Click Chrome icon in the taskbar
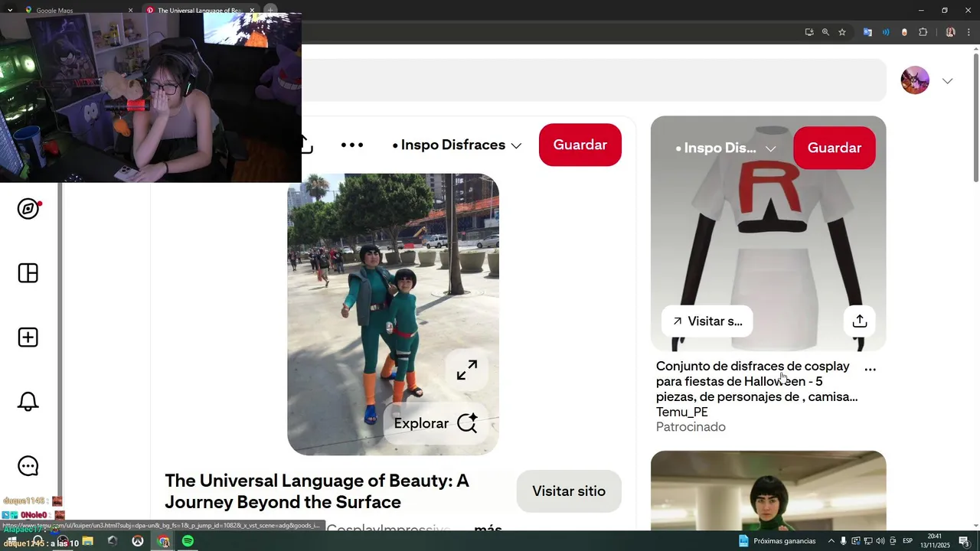 pos(163,541)
